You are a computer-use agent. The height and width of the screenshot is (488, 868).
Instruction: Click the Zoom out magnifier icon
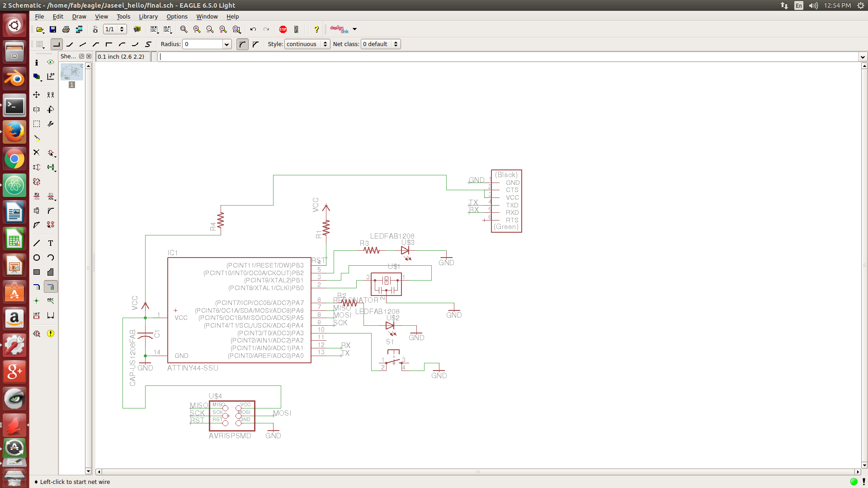(x=210, y=29)
